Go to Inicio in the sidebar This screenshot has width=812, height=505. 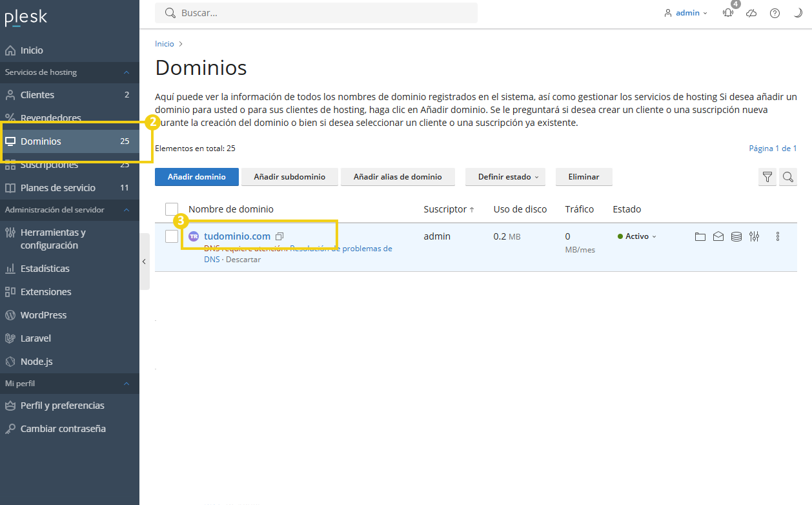(70, 50)
